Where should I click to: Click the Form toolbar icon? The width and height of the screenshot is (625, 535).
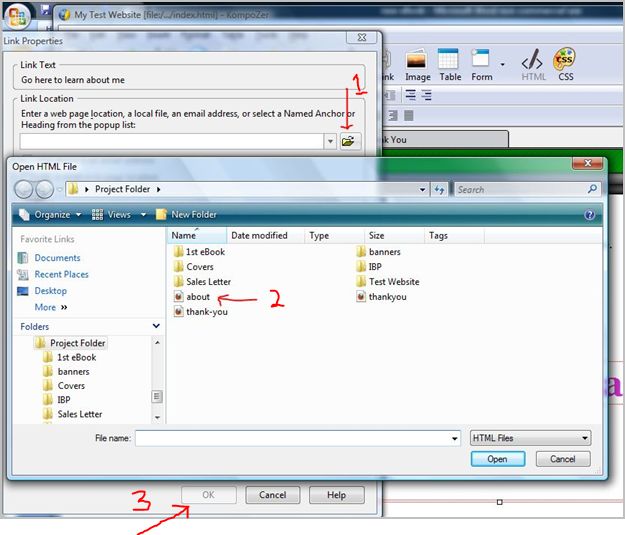click(481, 64)
